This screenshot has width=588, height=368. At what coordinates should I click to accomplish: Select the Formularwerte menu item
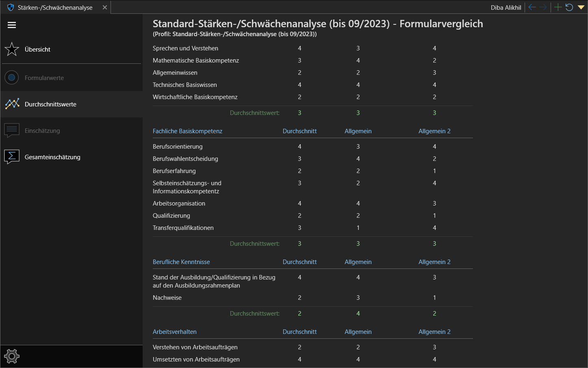tap(44, 78)
